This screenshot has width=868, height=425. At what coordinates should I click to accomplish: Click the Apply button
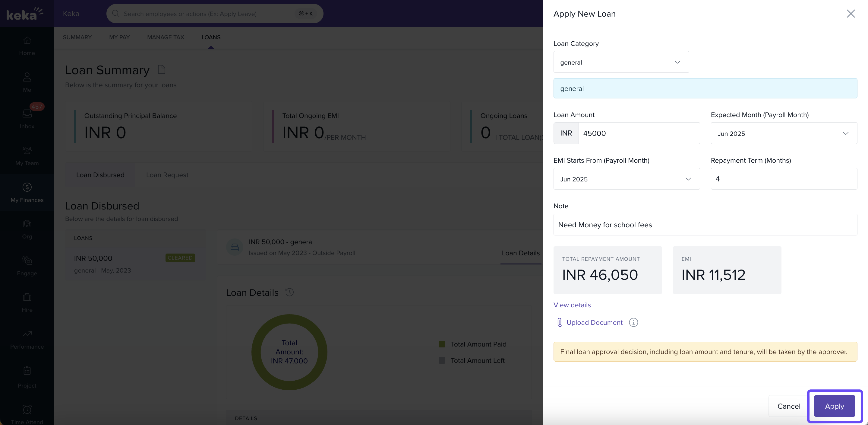834,406
